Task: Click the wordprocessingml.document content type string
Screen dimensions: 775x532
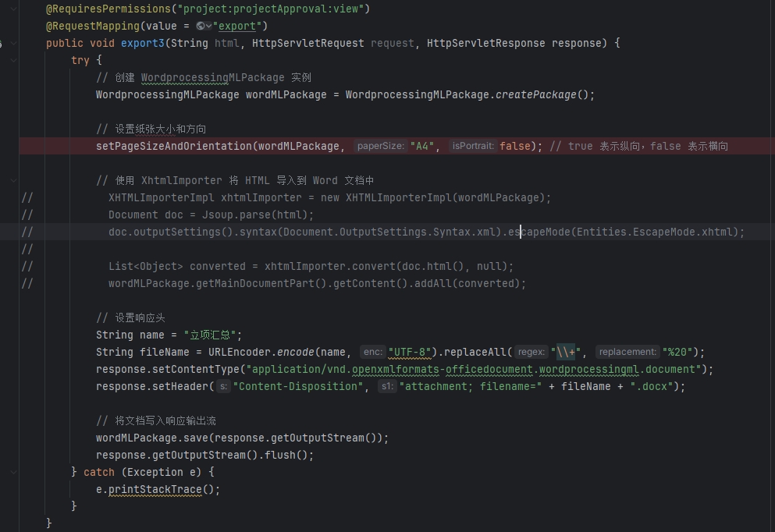Action: coord(474,370)
